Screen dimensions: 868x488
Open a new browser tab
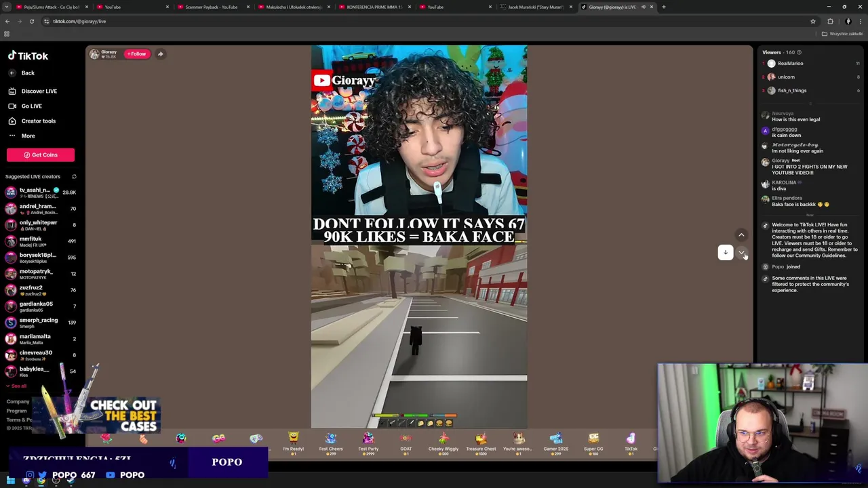[663, 7]
